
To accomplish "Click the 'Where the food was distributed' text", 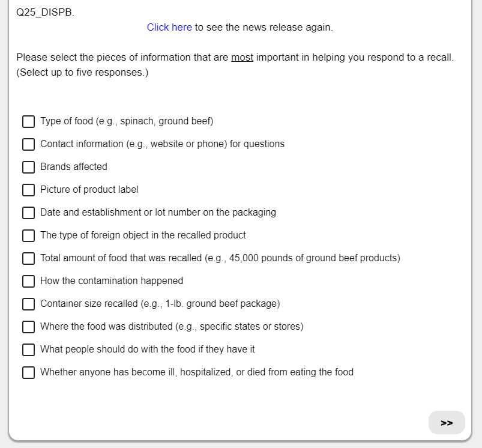I will (x=172, y=327).
